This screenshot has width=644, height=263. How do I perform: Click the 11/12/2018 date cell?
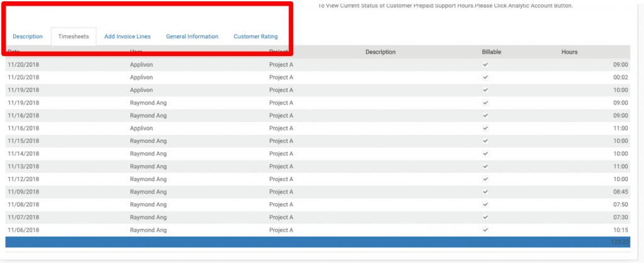click(x=23, y=179)
